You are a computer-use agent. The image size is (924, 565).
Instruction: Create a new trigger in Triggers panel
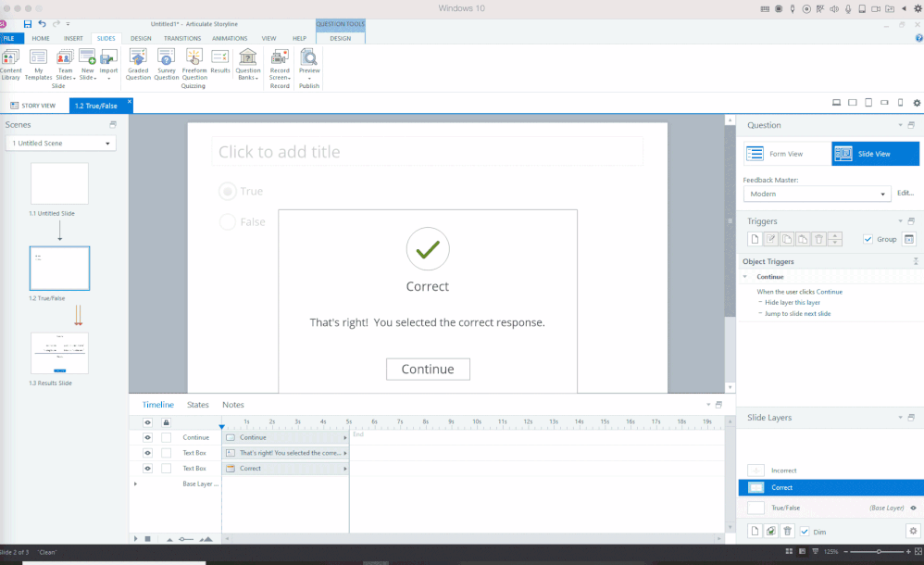click(755, 239)
